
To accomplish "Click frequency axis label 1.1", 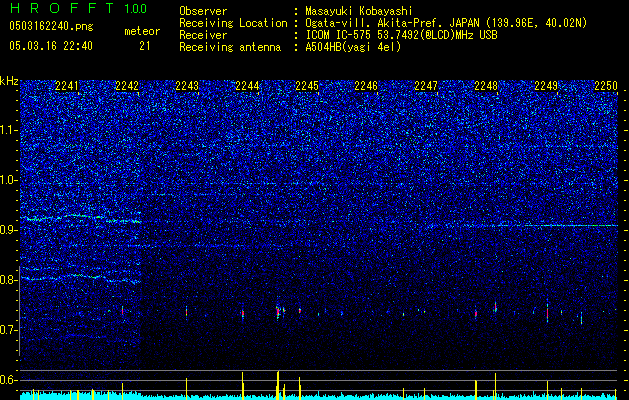I will [x=9, y=130].
